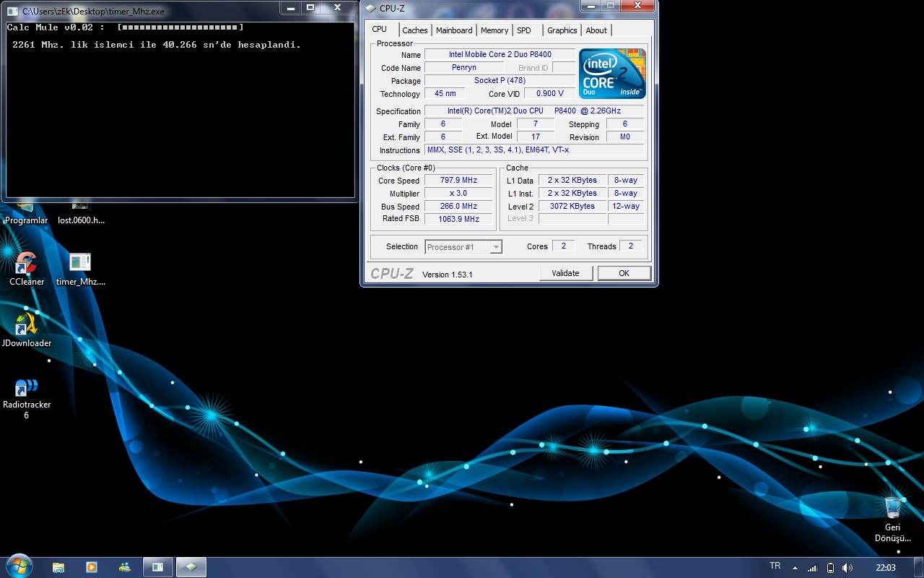
Task: Switch to the Mainboard tab
Action: click(454, 30)
